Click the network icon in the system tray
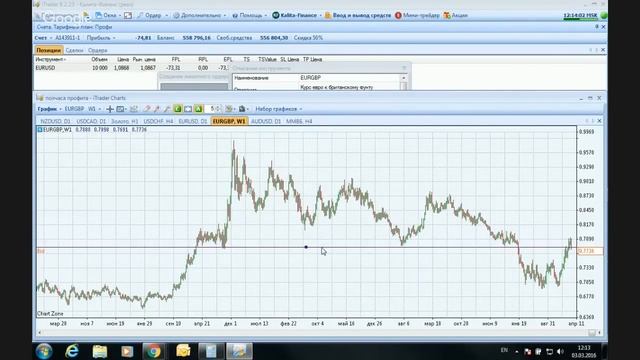The image size is (640, 360). coord(549,351)
